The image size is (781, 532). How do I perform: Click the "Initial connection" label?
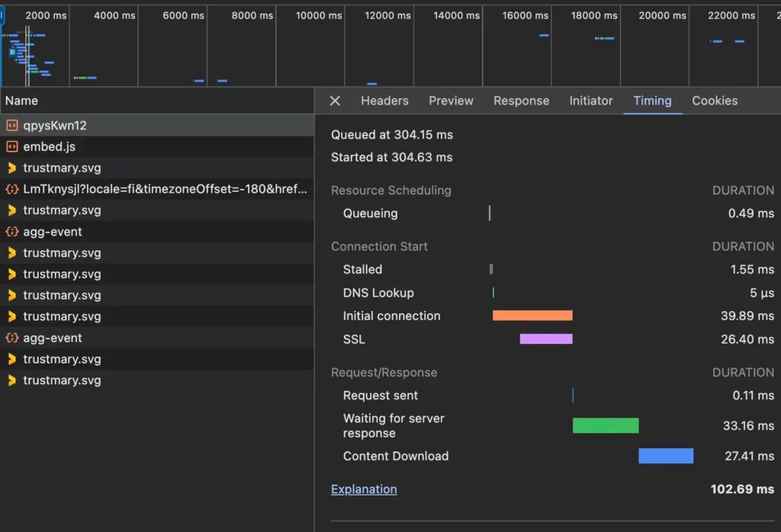391,316
